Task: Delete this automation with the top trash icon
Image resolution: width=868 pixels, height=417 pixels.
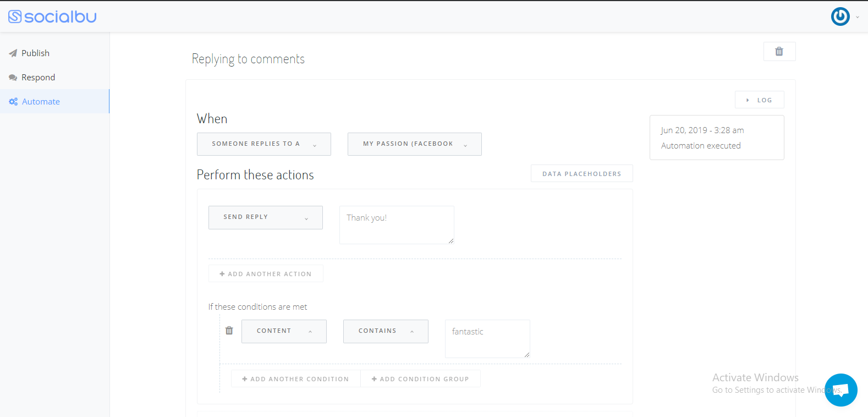Action: tap(779, 51)
